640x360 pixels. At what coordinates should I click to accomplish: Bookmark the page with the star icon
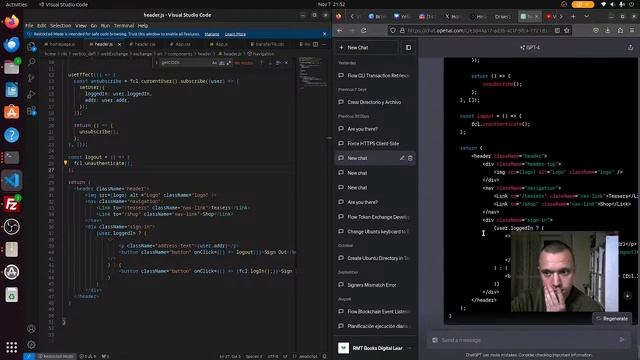click(567, 31)
